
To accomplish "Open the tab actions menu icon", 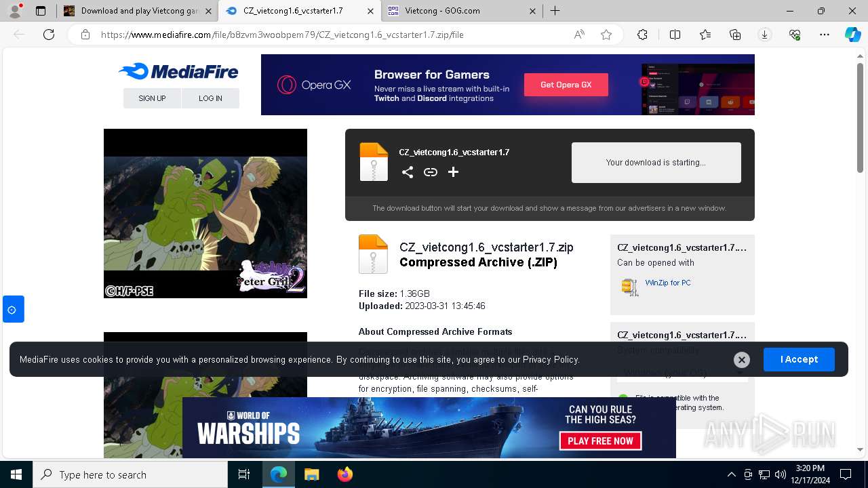I will coord(41,11).
